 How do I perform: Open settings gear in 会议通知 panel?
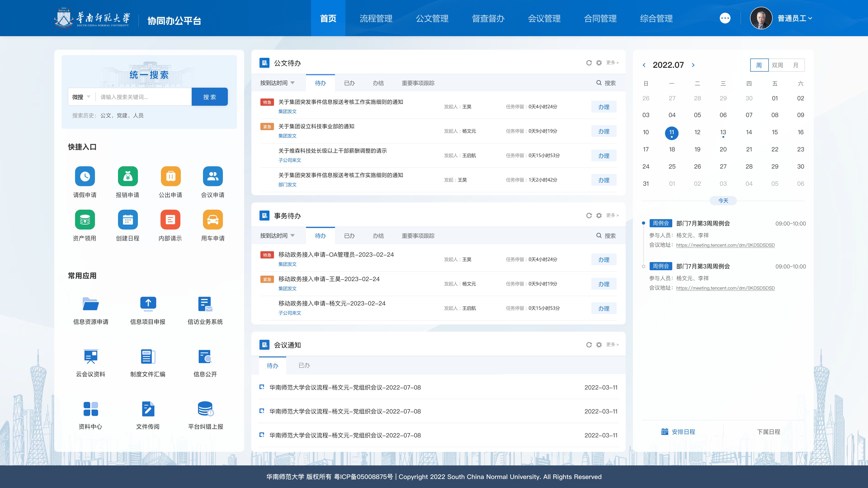[599, 345]
